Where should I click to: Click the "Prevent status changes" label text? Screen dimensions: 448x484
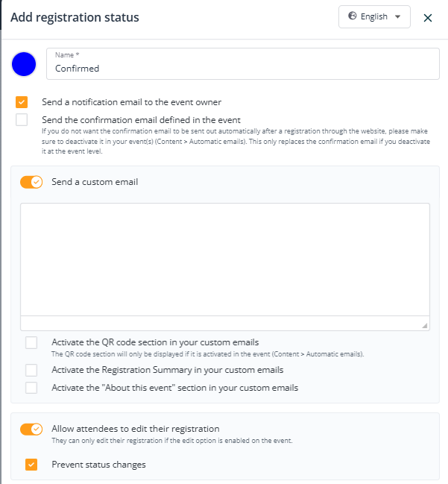(x=98, y=465)
